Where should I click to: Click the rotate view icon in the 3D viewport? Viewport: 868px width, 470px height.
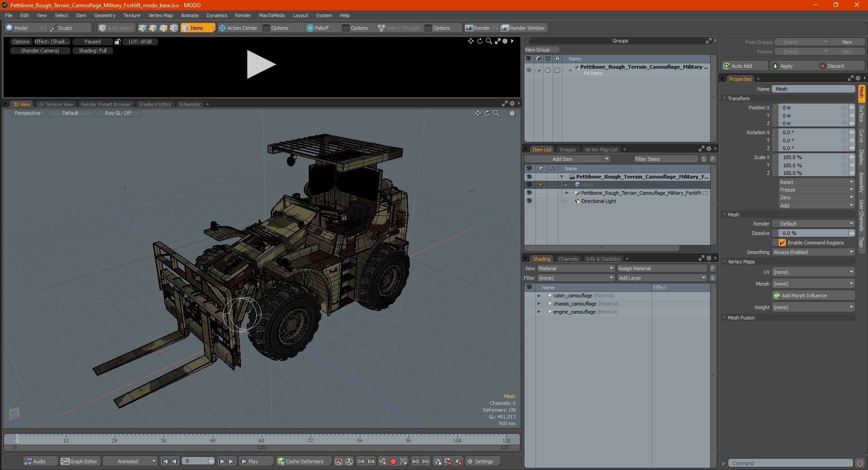click(487, 113)
